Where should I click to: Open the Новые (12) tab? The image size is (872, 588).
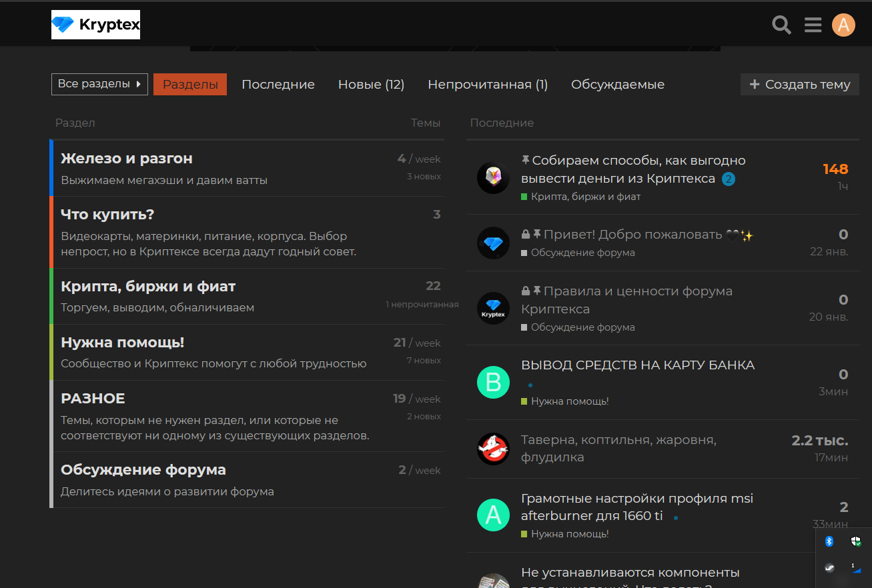(x=371, y=84)
